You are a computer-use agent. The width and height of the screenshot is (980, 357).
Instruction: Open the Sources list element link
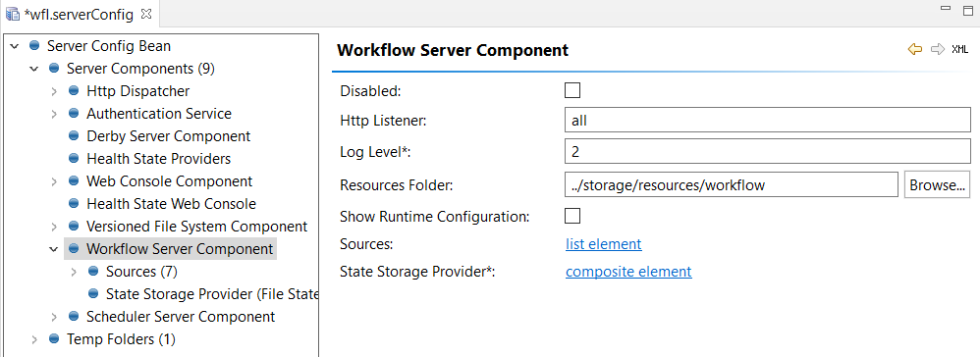tap(604, 244)
